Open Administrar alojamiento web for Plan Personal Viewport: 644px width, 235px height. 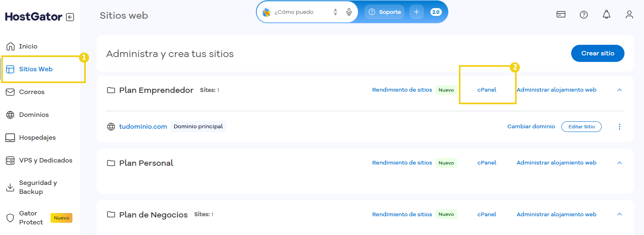tap(556, 163)
